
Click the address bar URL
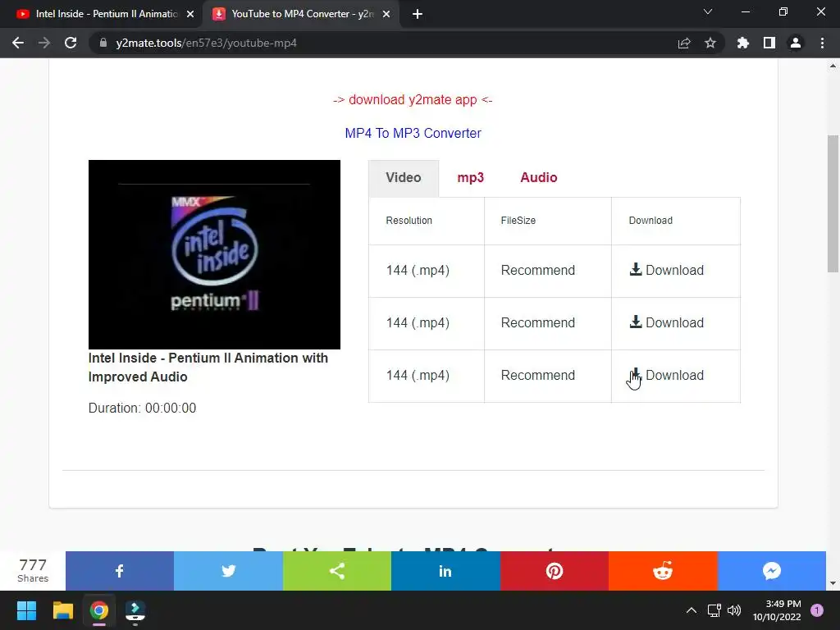206,43
